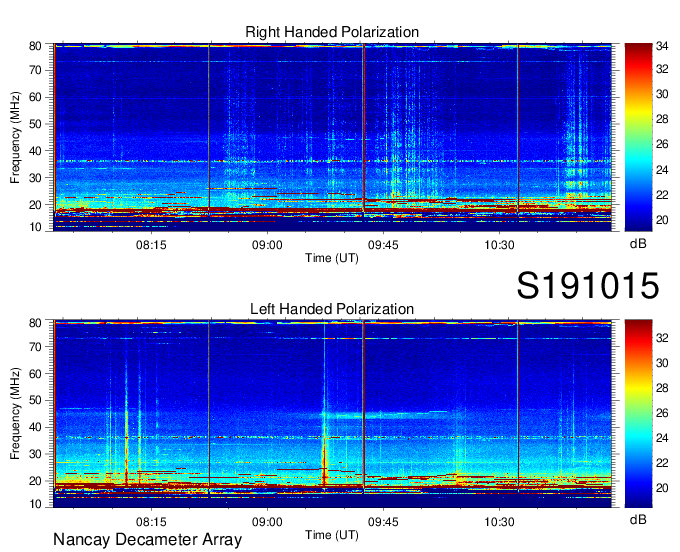Click the 10:30 tick label on top plot
This screenshot has width=680, height=552.
point(500,245)
